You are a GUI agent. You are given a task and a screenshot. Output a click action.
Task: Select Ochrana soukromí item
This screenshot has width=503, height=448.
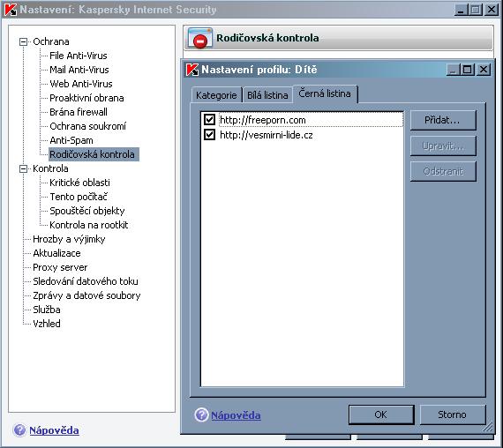(87, 126)
